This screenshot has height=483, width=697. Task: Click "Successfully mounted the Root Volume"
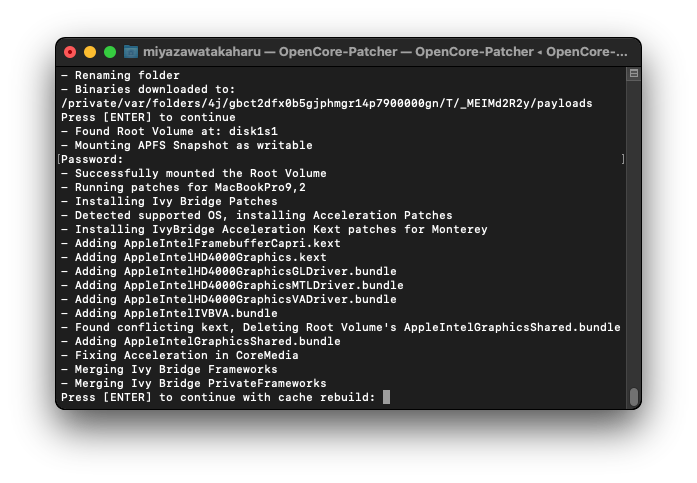click(x=194, y=173)
